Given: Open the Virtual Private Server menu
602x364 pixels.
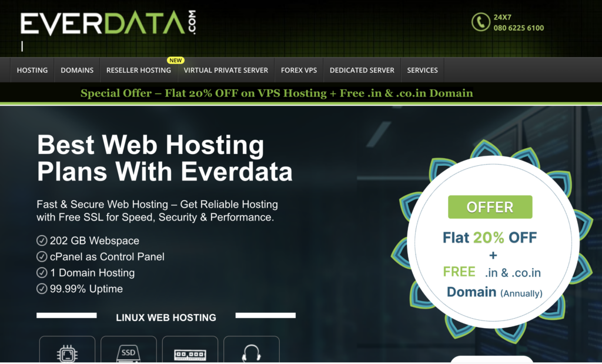Looking at the screenshot, I should pos(226,70).
